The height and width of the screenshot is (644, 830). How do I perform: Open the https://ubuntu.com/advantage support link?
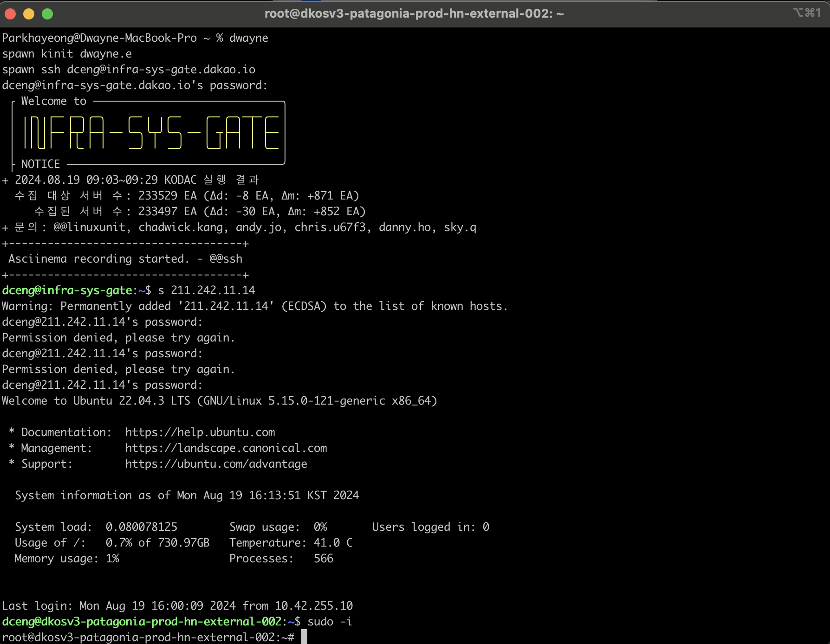216,464
